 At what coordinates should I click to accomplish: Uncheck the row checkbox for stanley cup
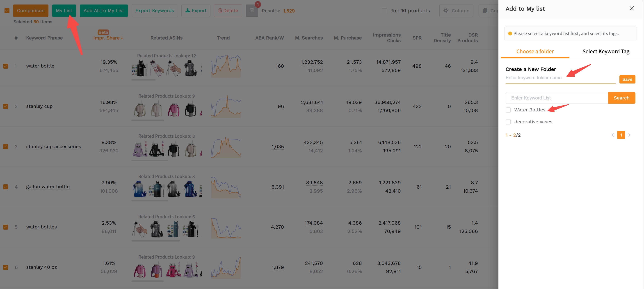pyautogui.click(x=5, y=106)
